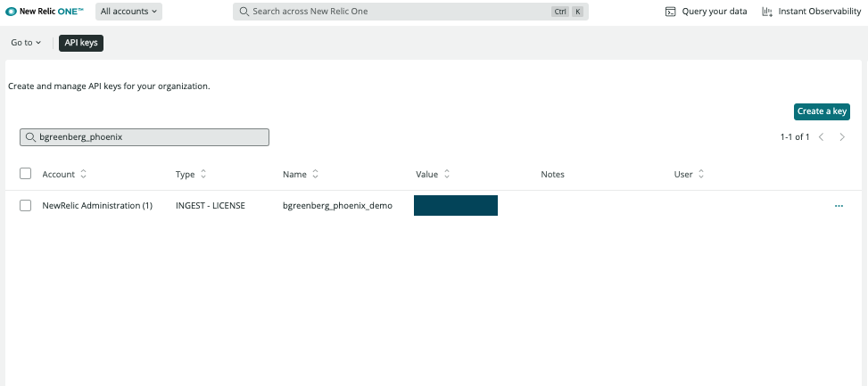
Task: Open Instant Observability chart icon
Action: tap(766, 12)
